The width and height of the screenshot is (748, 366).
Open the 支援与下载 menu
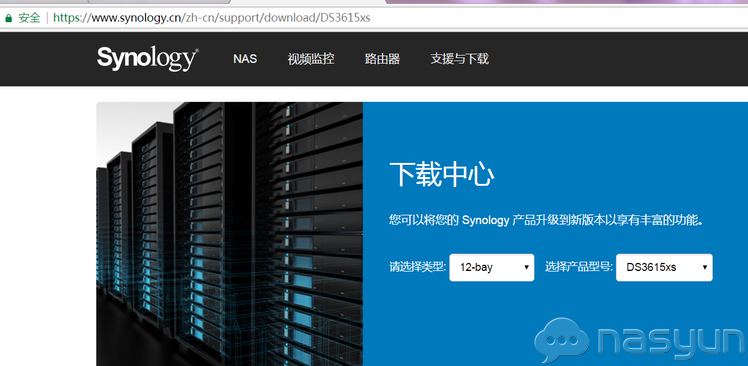tap(459, 59)
